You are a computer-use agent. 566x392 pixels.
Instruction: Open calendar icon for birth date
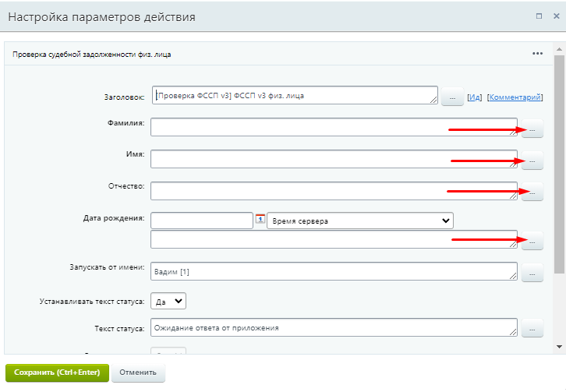click(x=260, y=221)
